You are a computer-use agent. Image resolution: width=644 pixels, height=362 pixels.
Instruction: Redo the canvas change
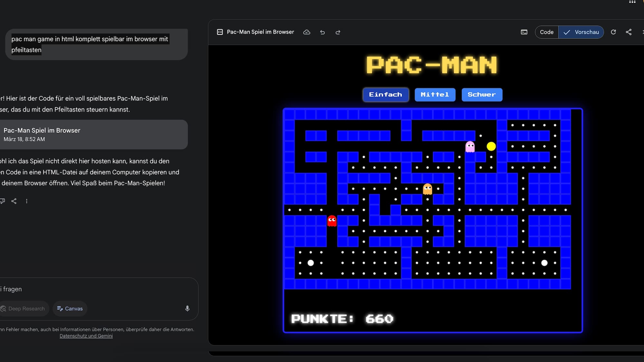(338, 32)
